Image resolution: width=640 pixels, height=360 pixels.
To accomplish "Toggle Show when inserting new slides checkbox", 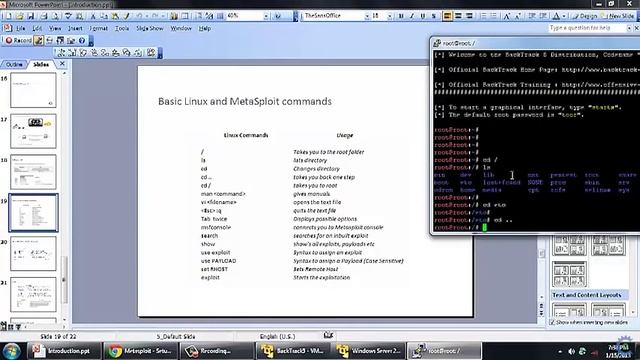I will [552, 322].
